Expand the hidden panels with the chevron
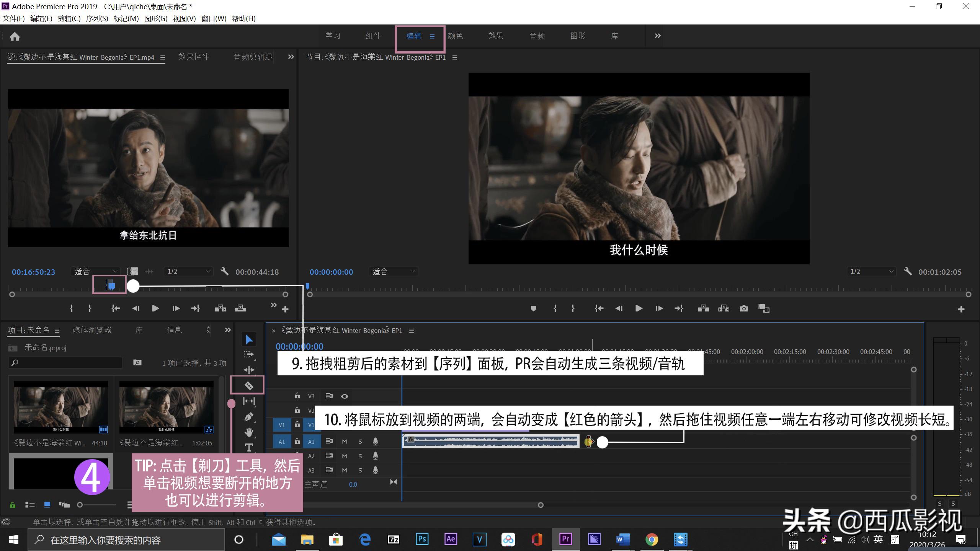The image size is (980, 551). click(657, 36)
